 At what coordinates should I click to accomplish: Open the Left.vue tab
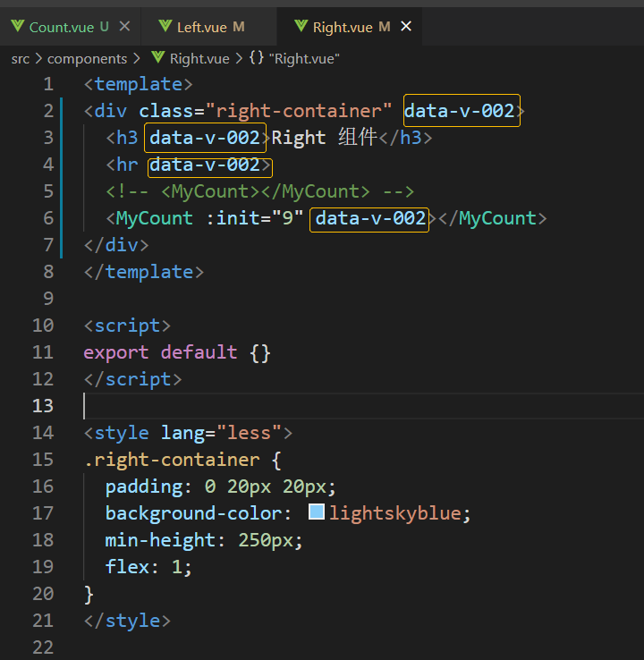tap(201, 27)
